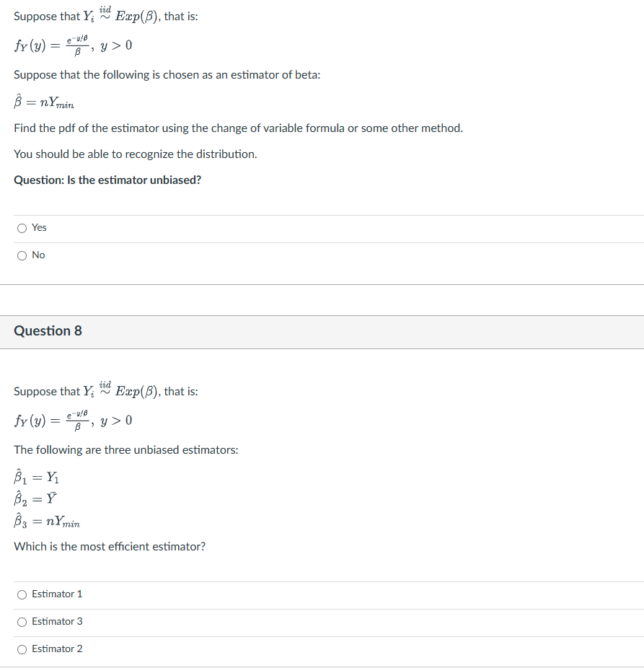Select the "No" radio button
This screenshot has width=644, height=668.
click(22, 255)
